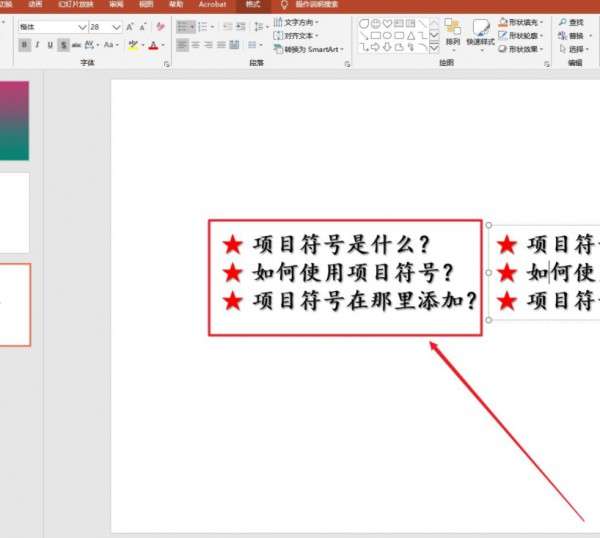Toggle italic text formatting
Viewport: 600px width, 538px height.
pyautogui.click(x=37, y=45)
